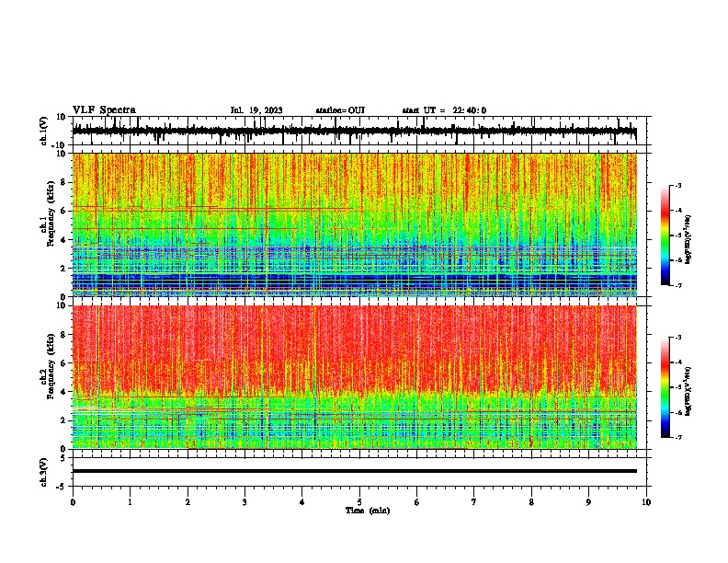Click time axis tick label "3"
Image resolution: width=728 pixels, height=563 pixels.
click(x=245, y=502)
